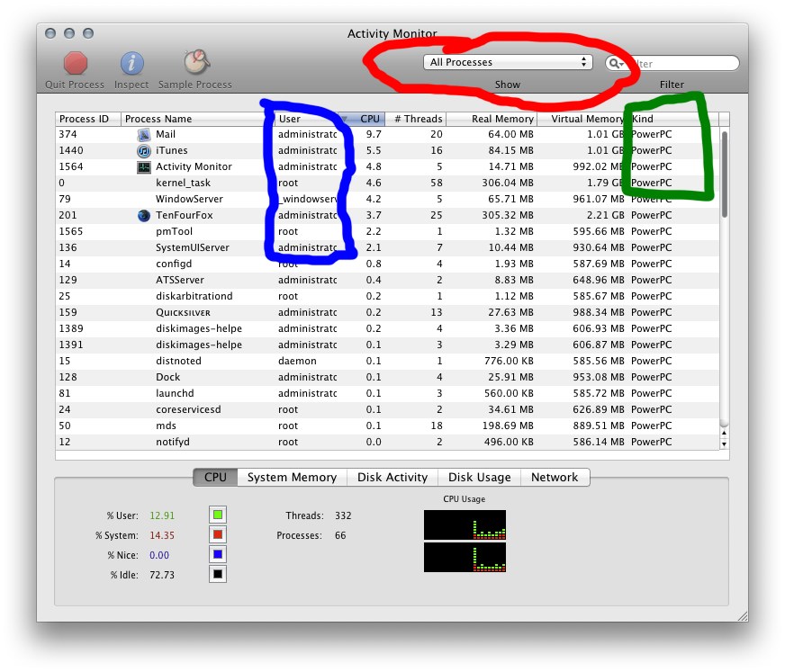Click the magnifier icon in Filter field

point(615,64)
